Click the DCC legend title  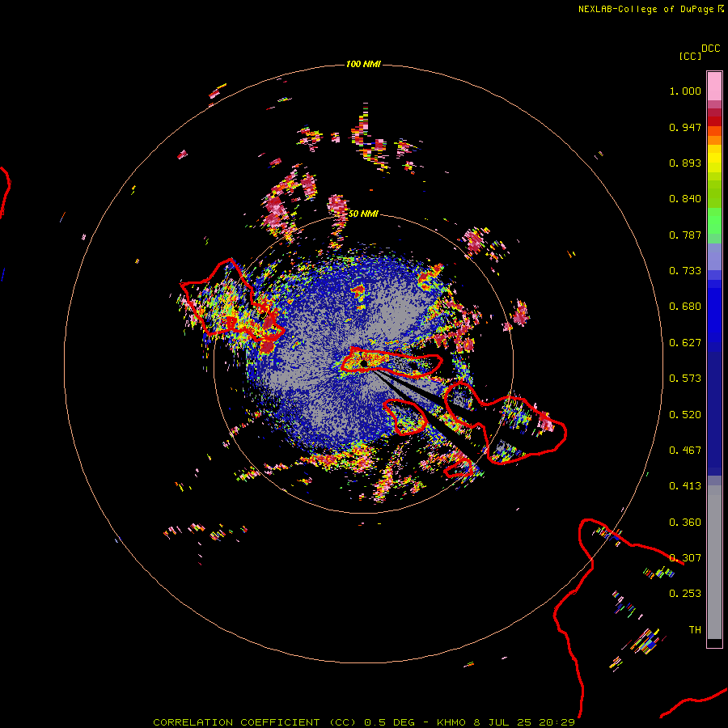coord(711,49)
